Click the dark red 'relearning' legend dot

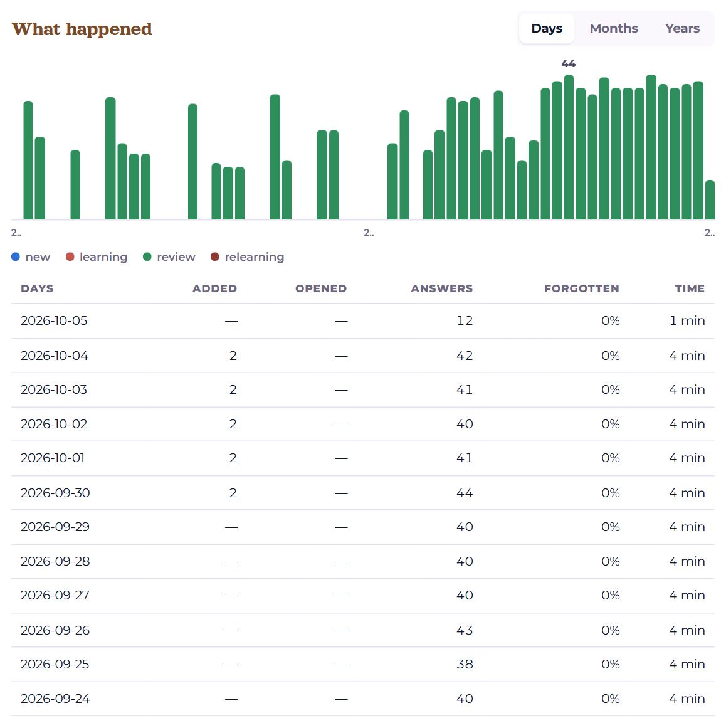click(215, 256)
